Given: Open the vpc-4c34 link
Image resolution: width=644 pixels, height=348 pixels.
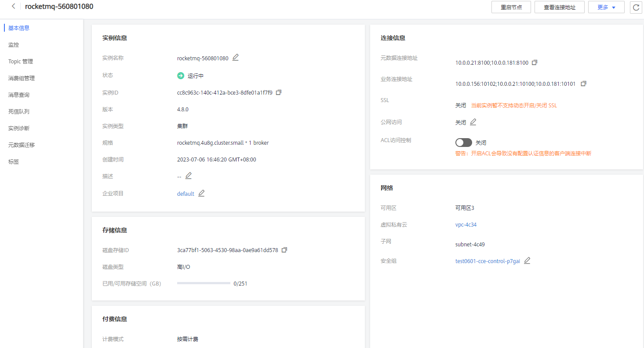Looking at the screenshot, I should 466,225.
